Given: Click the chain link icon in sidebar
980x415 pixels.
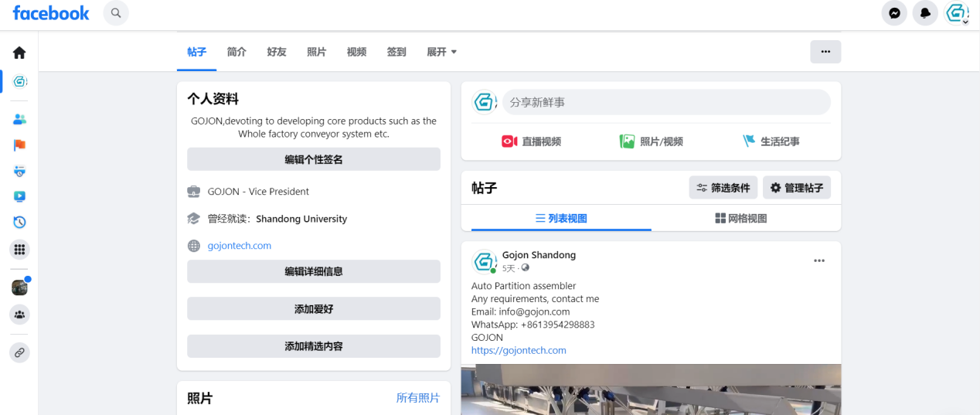Looking at the screenshot, I should (x=19, y=352).
